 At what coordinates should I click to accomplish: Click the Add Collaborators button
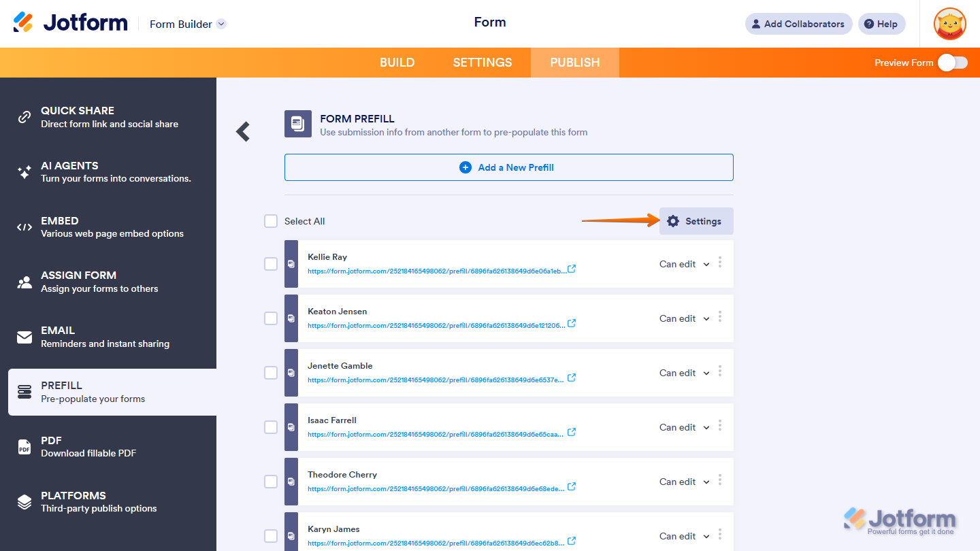click(798, 24)
